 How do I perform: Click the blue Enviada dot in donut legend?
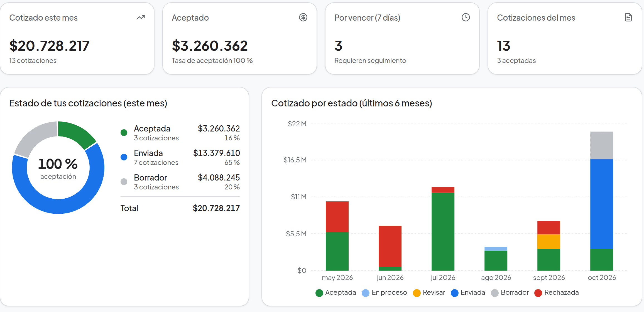click(124, 157)
